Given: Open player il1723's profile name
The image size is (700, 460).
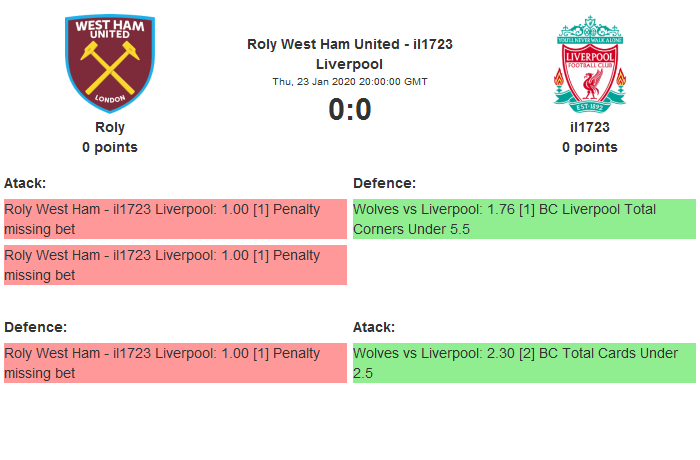Looking at the screenshot, I should pos(590,127).
